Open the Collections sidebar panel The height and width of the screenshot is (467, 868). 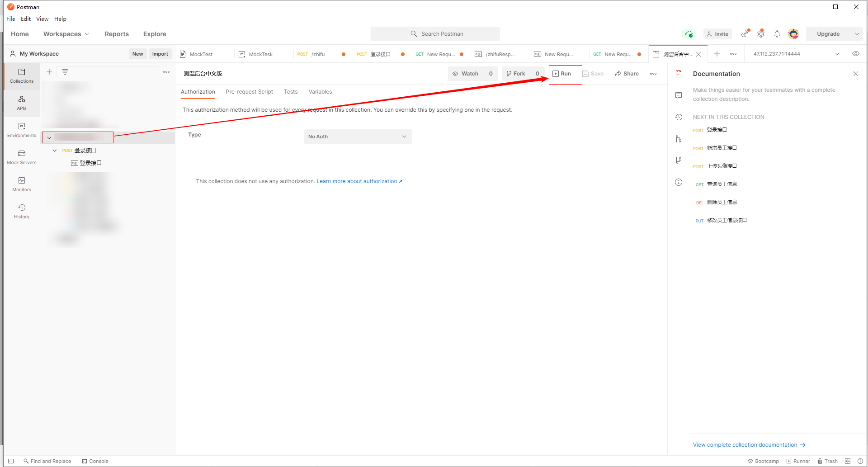[22, 76]
